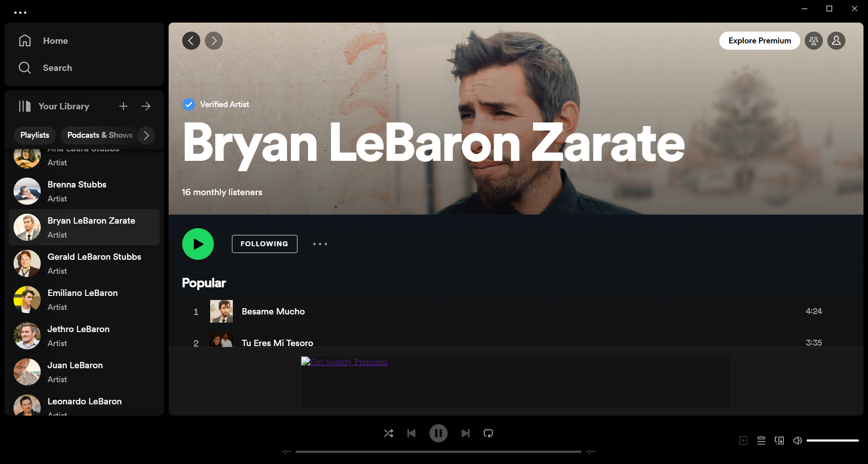
Task: Click the volume slider bar
Action: click(832, 441)
